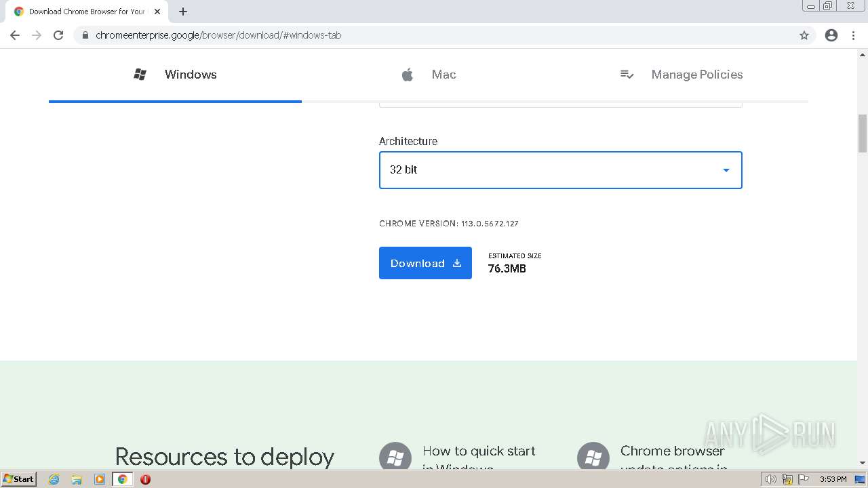Click the 3:53 PM system clock

[833, 479]
